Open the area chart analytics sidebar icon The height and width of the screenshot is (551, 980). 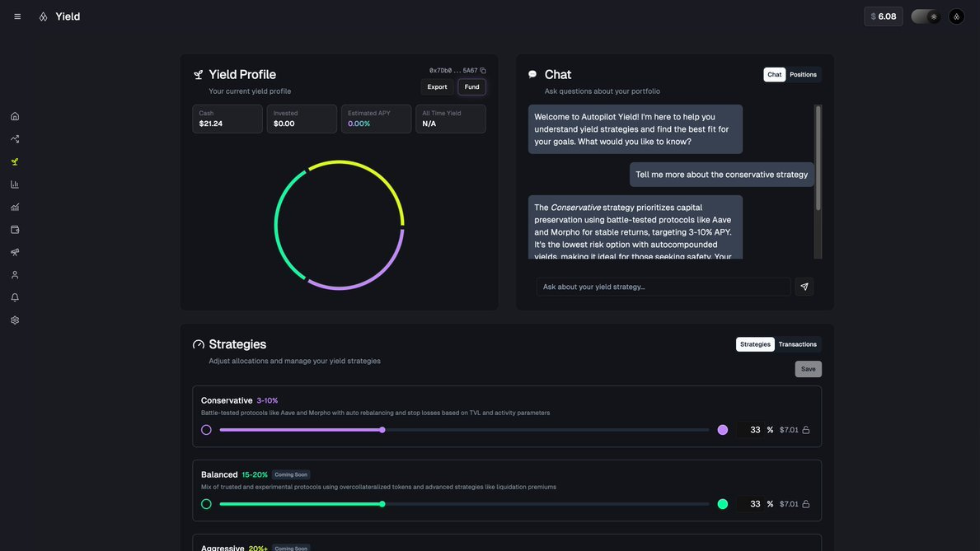[15, 207]
